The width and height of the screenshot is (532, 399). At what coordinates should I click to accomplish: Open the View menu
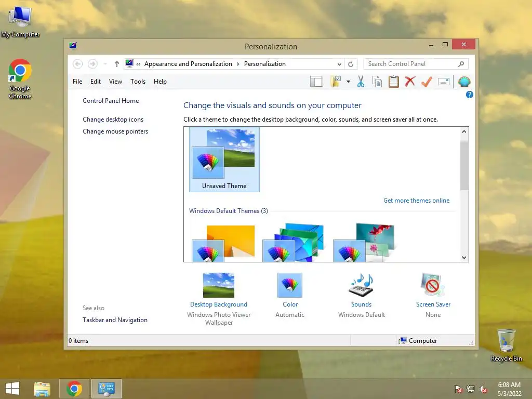(115, 82)
